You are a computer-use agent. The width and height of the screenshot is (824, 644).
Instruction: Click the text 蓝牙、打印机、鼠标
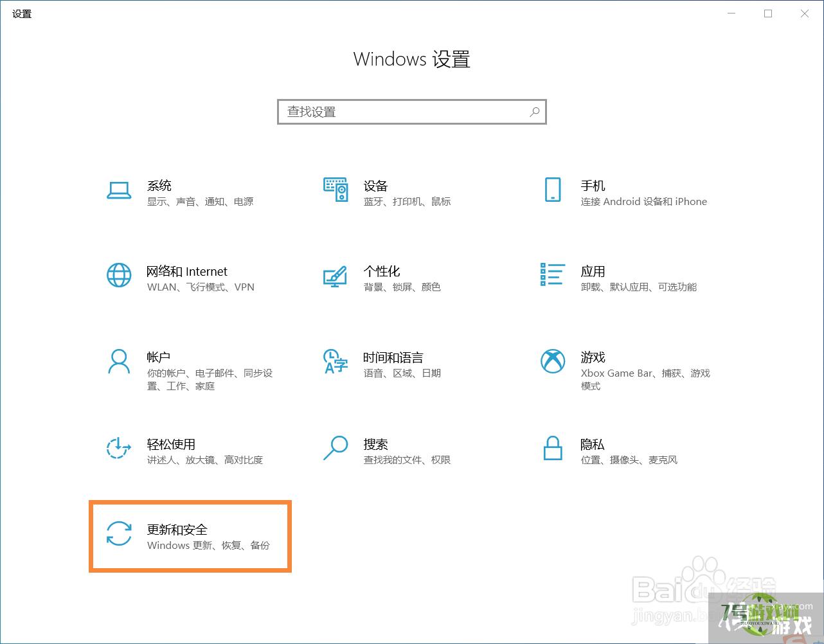click(x=408, y=202)
